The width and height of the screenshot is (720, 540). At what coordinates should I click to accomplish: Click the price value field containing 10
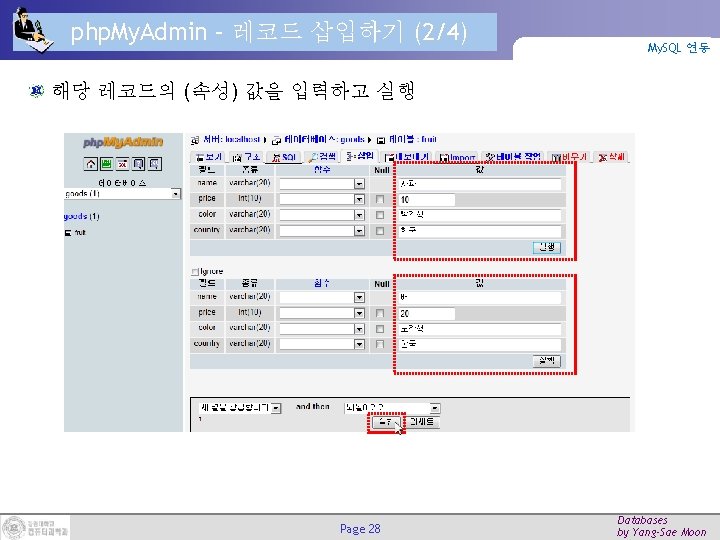(426, 200)
